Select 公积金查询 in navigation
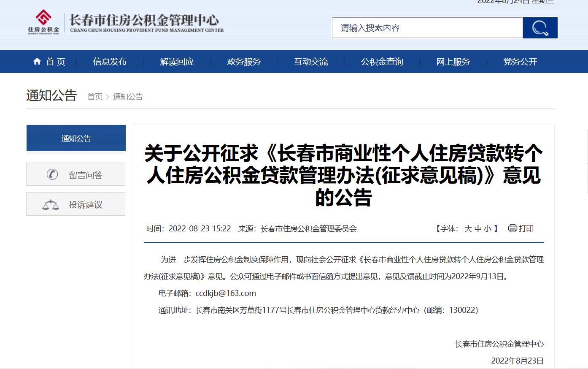This screenshot has width=588, height=369. [382, 62]
